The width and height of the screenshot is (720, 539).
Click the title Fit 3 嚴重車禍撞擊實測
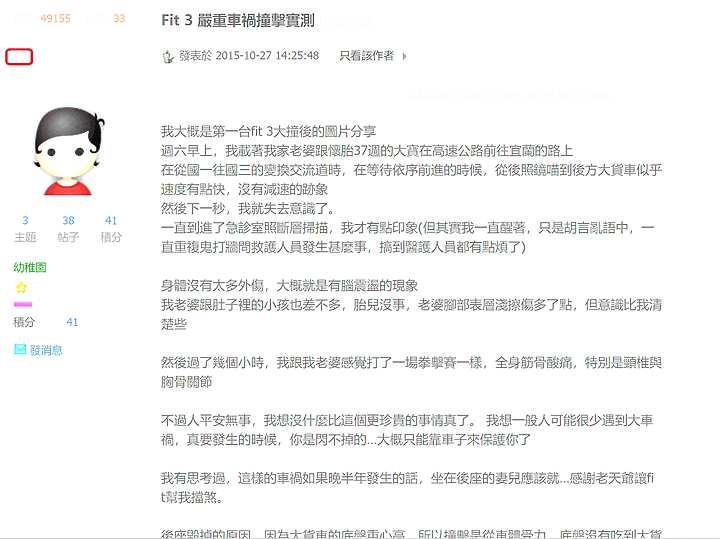[x=238, y=20]
